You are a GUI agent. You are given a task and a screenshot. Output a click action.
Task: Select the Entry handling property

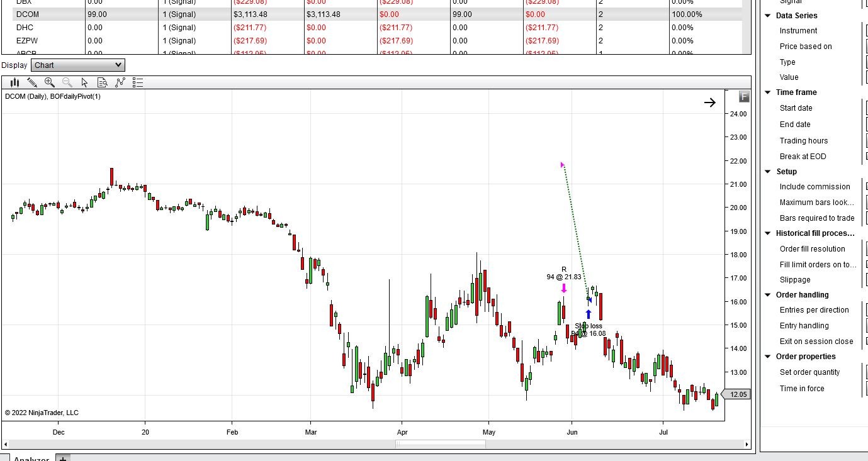click(x=804, y=326)
